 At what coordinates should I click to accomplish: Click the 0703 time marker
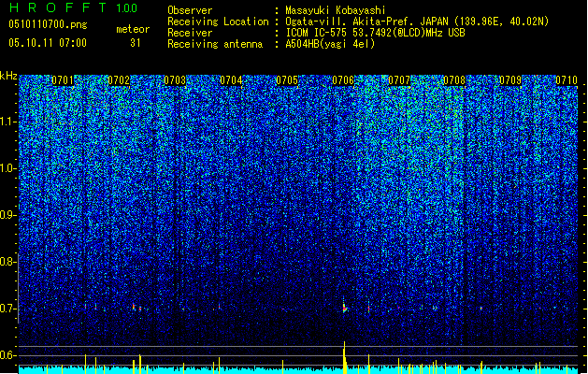(175, 80)
